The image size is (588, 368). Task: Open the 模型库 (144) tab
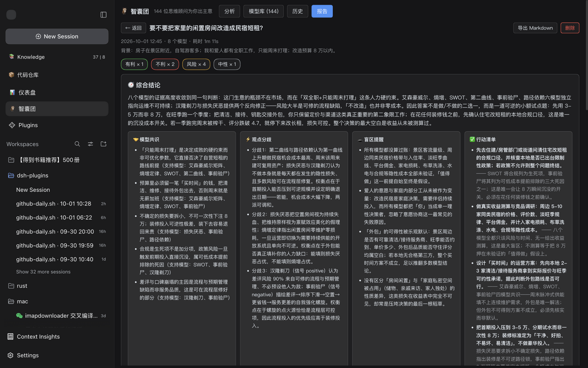click(263, 11)
